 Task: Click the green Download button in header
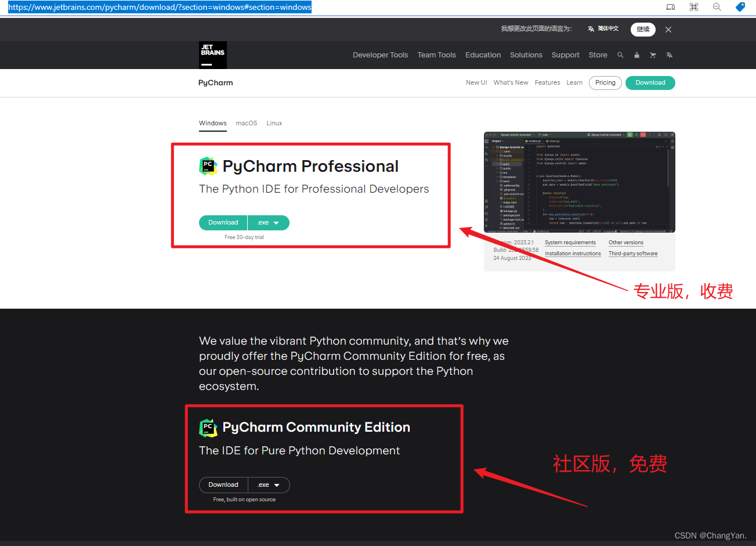pos(650,83)
